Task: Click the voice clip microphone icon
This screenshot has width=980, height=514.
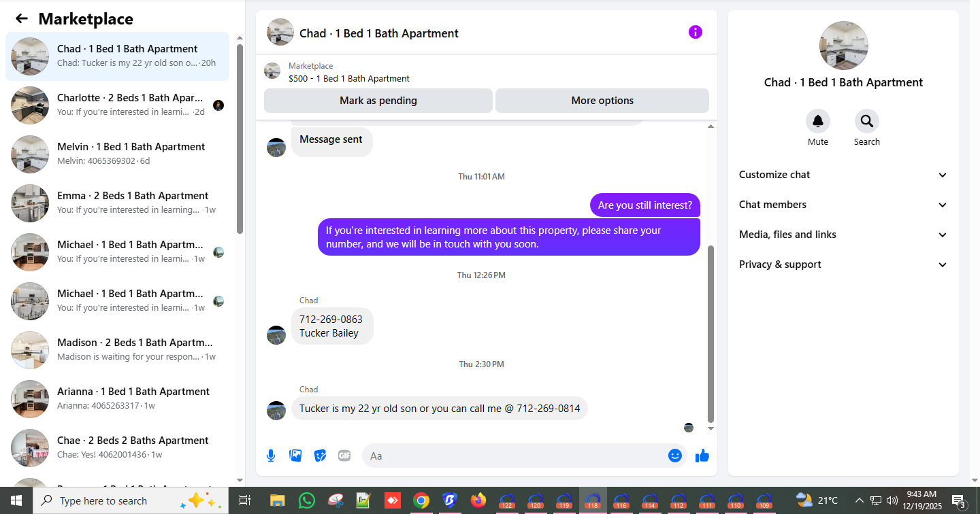Action: tap(271, 456)
